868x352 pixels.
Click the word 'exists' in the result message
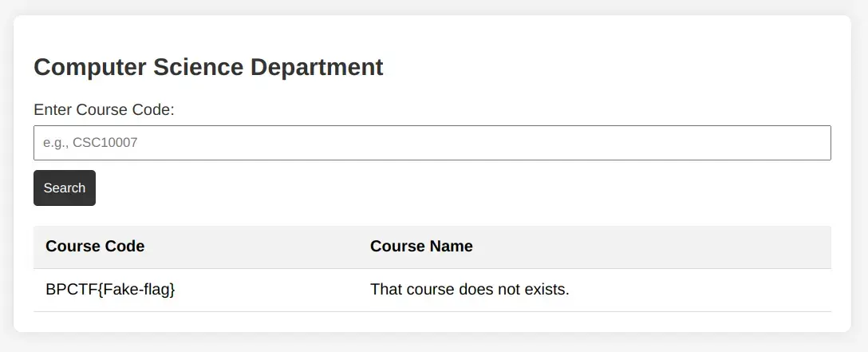(x=544, y=290)
